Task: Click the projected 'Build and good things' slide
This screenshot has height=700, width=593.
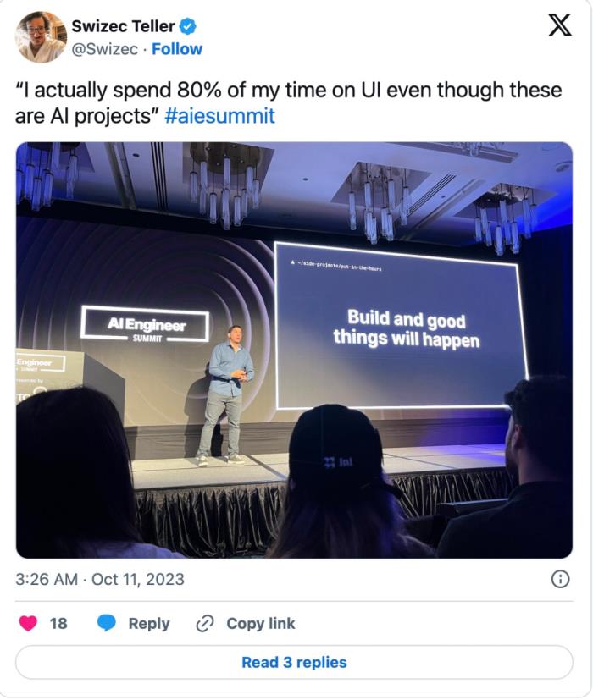Action: pos(401,326)
